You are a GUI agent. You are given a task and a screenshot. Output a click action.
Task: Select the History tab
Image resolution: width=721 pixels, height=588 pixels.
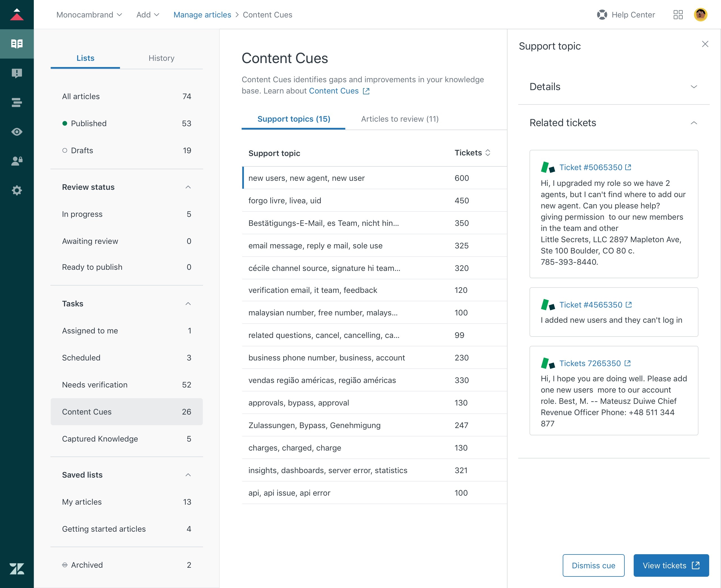click(161, 58)
